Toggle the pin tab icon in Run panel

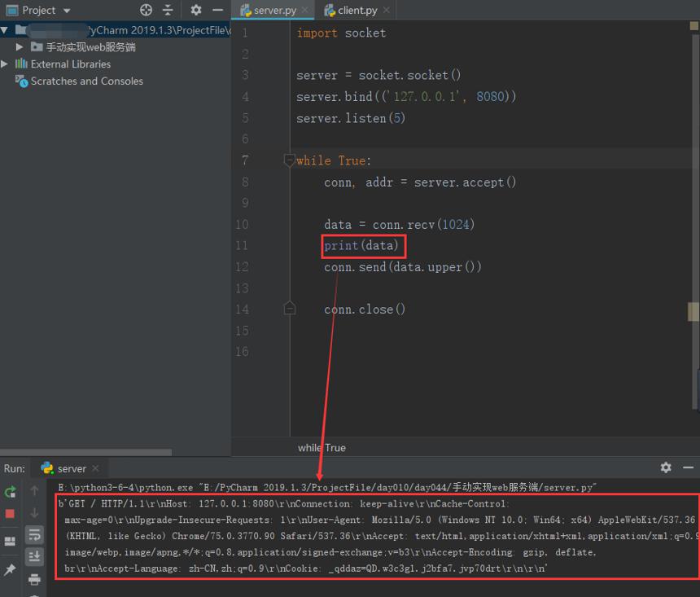tap(10, 568)
